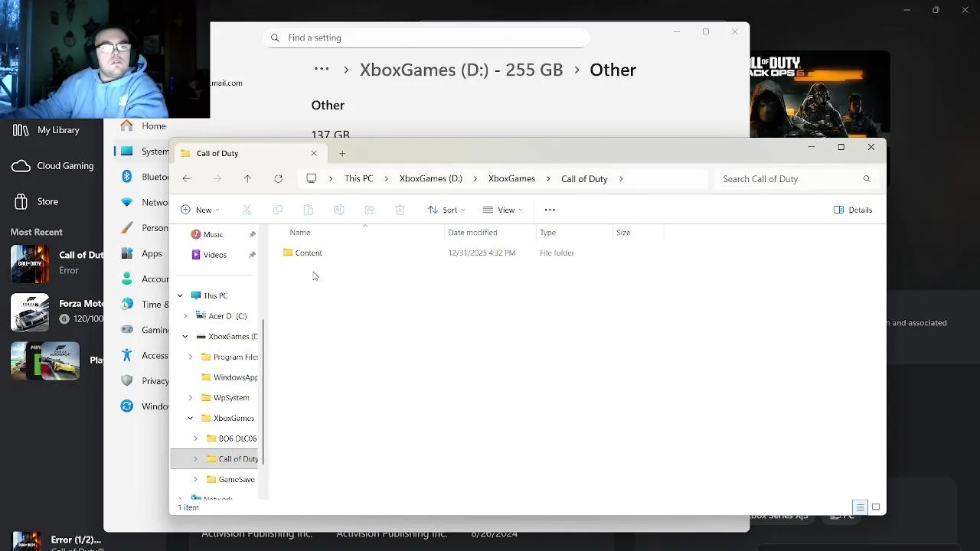Click the Find a setting search box

coord(426,37)
